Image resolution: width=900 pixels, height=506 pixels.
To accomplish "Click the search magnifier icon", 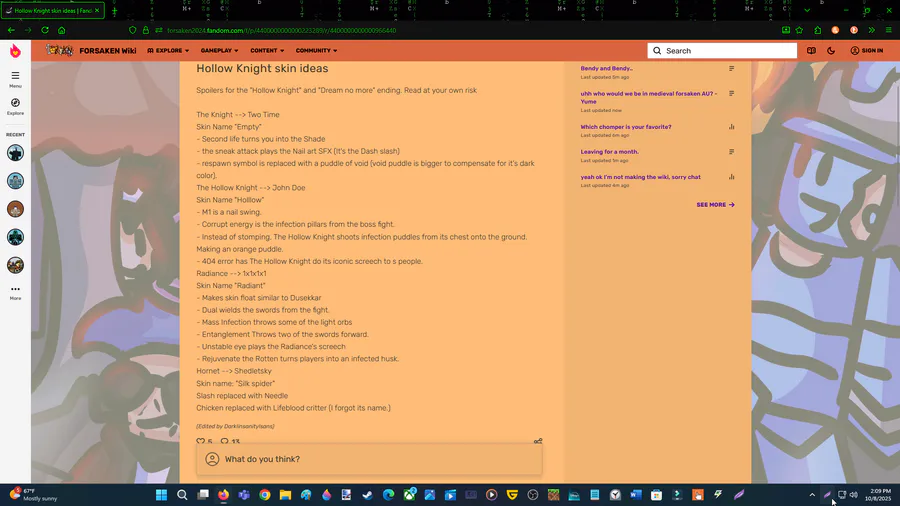I will pos(657,50).
